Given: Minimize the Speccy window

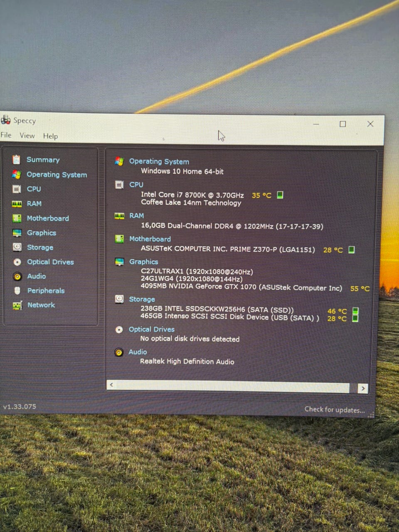Looking at the screenshot, I should click(316, 124).
